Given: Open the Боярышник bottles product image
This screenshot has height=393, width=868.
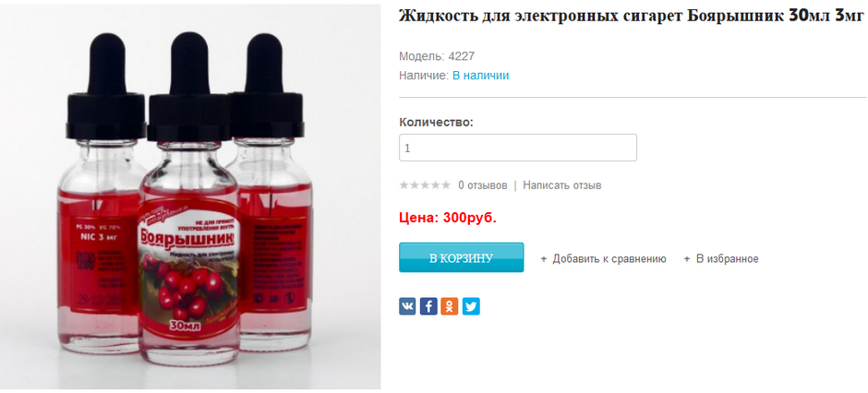Looking at the screenshot, I should click(190, 197).
